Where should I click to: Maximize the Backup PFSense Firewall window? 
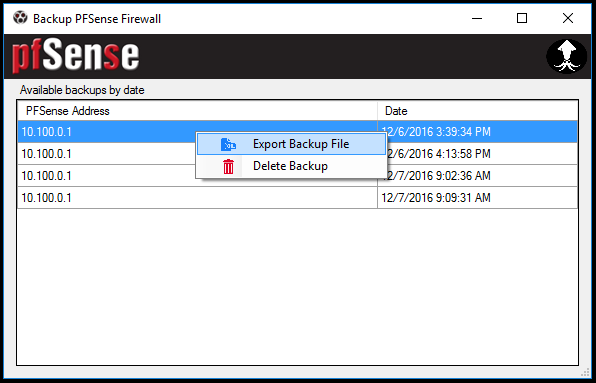pyautogui.click(x=522, y=18)
